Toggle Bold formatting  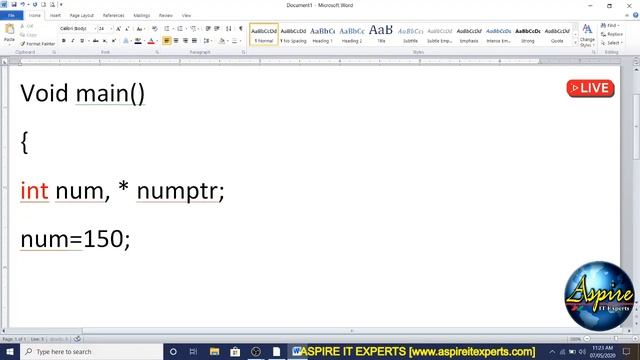(64, 41)
